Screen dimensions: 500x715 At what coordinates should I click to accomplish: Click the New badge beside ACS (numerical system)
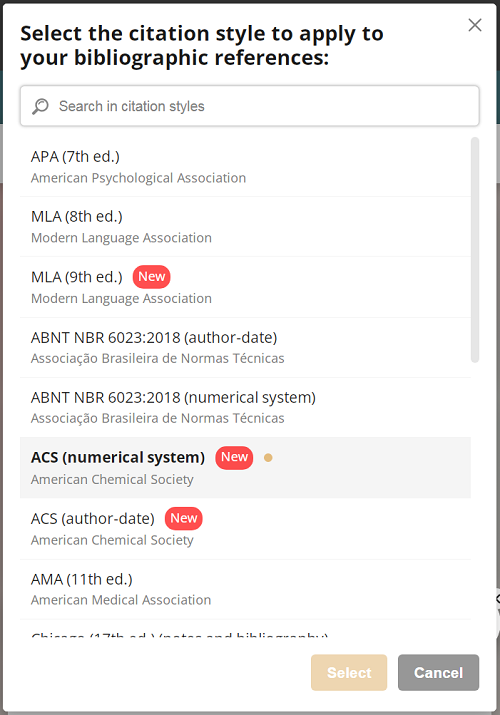click(x=234, y=457)
